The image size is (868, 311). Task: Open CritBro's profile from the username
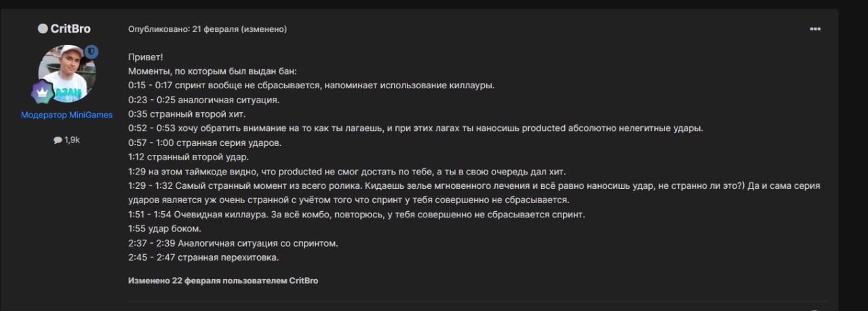(x=71, y=29)
